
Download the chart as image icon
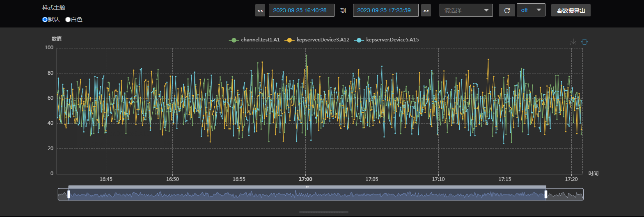[x=573, y=42]
